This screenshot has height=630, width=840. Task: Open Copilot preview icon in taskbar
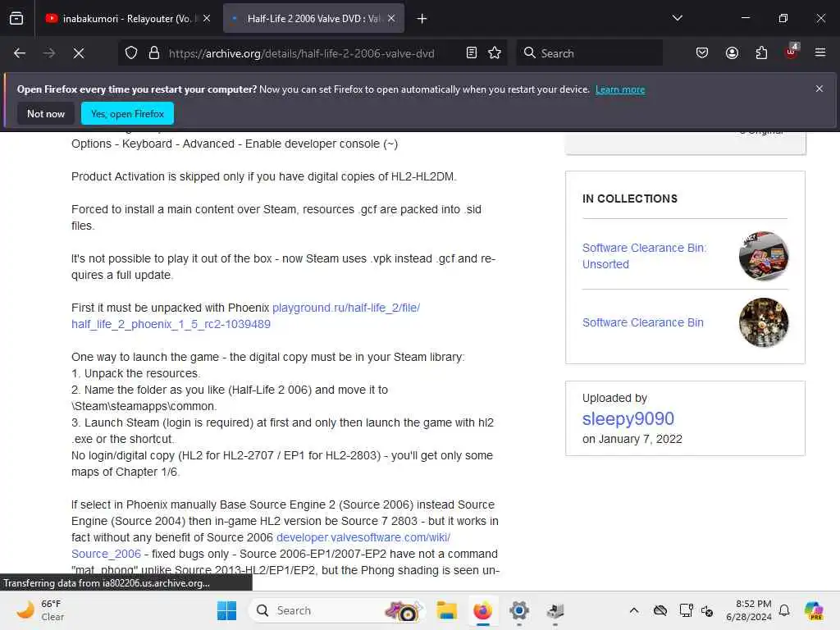[814, 610]
